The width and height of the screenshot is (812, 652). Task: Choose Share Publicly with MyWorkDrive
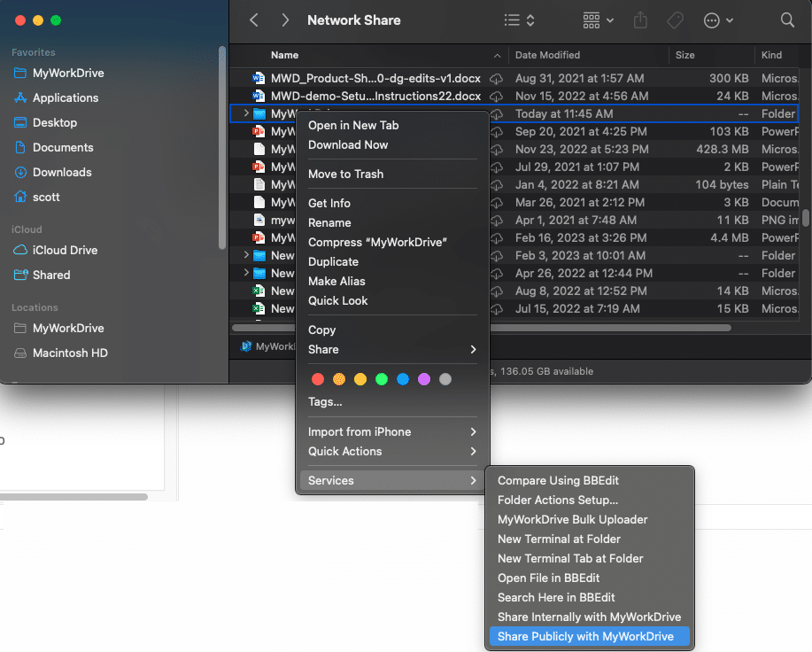click(x=585, y=636)
